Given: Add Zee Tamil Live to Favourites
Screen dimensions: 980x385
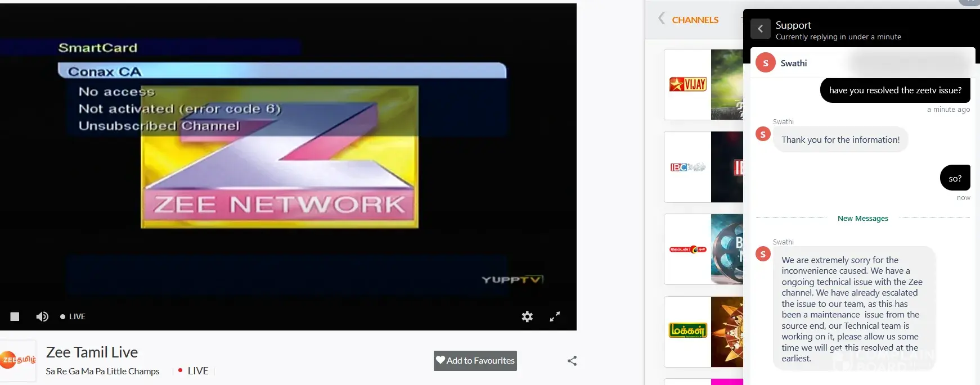Looking at the screenshot, I should (475, 361).
